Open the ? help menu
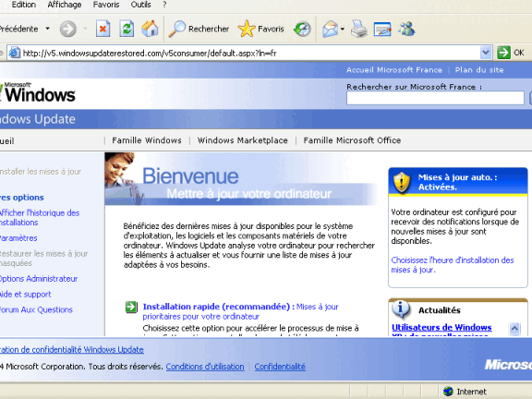 click(164, 5)
